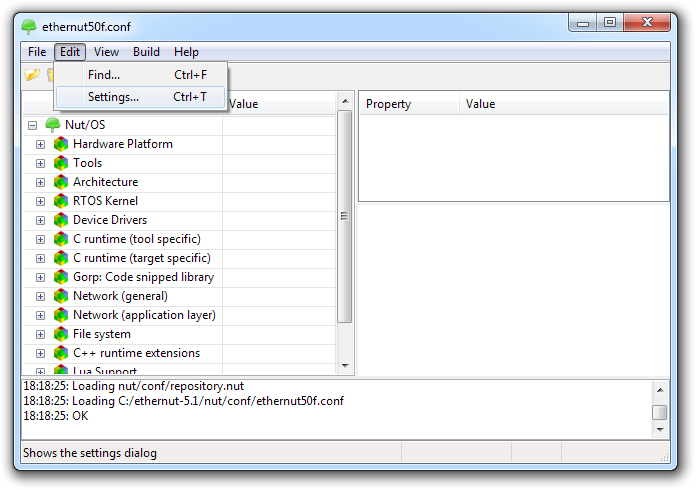
Task: Click the log line ending 'ethernut50f.conf'
Action: [x=183, y=401]
